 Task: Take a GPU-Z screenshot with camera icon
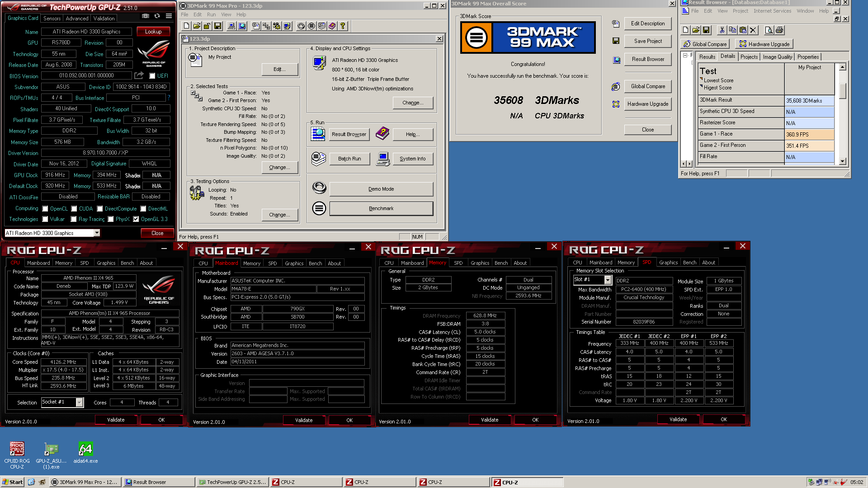point(146,16)
